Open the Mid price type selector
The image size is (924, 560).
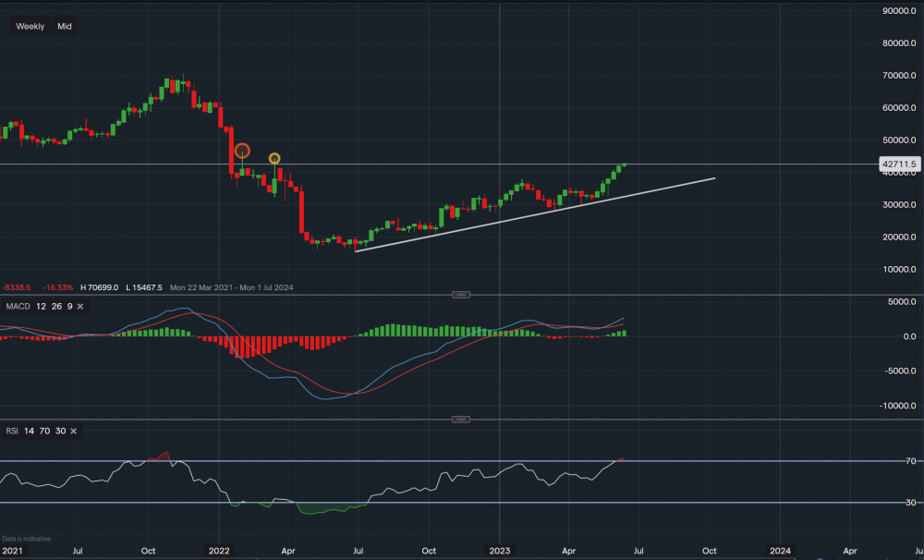pos(65,27)
